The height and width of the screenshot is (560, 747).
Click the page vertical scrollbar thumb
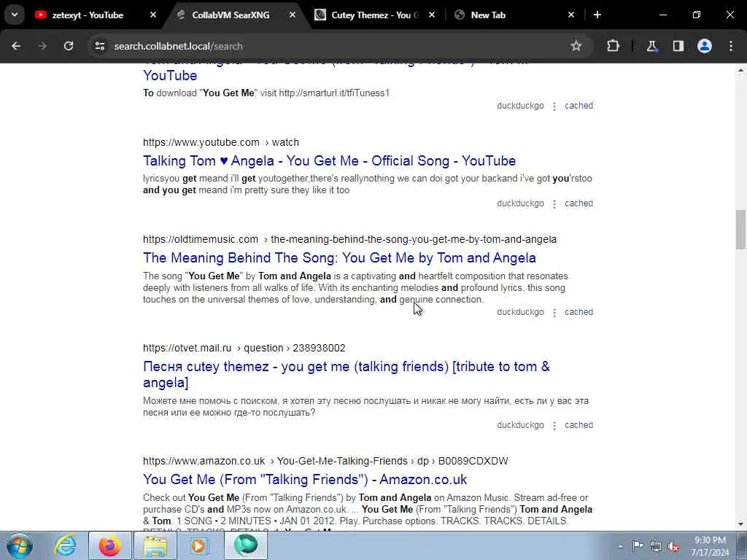click(740, 230)
